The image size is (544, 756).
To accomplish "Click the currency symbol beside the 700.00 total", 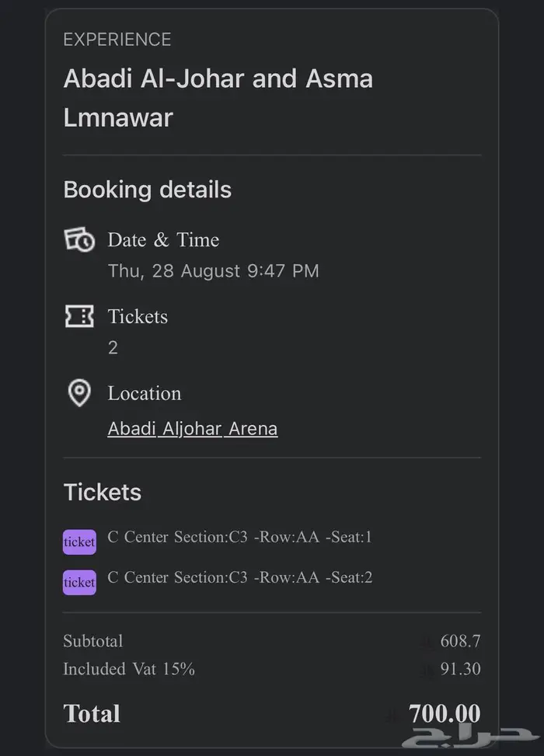I will click(x=396, y=715).
